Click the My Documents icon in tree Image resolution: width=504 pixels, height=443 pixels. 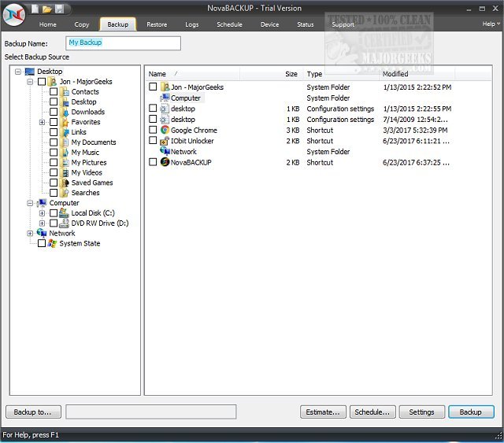pyautogui.click(x=65, y=142)
